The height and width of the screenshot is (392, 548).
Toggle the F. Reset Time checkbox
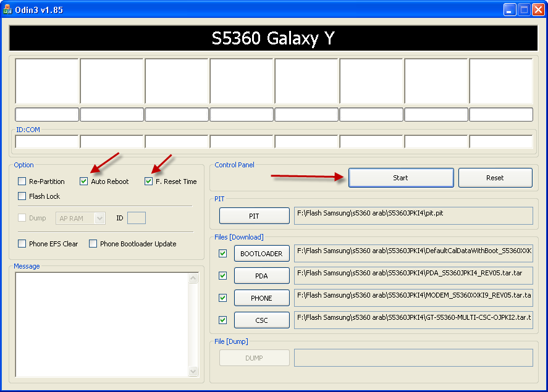pyautogui.click(x=148, y=181)
